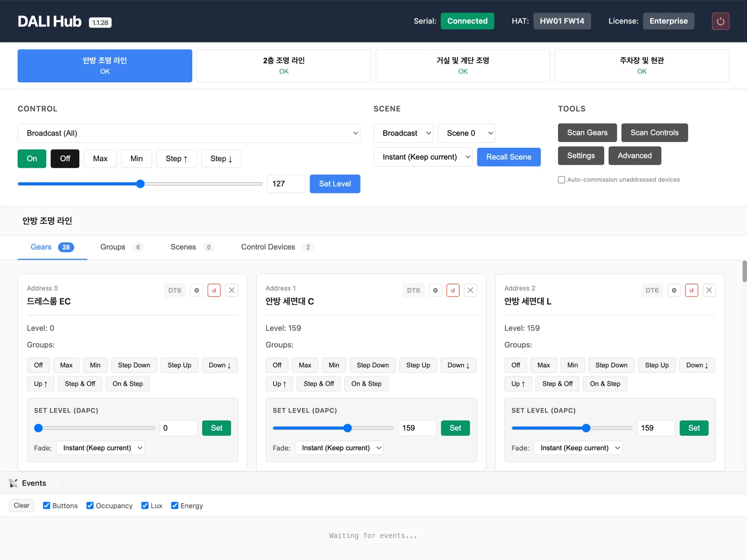Click Up ↑ on Address 0 card
747x560 pixels.
point(41,383)
